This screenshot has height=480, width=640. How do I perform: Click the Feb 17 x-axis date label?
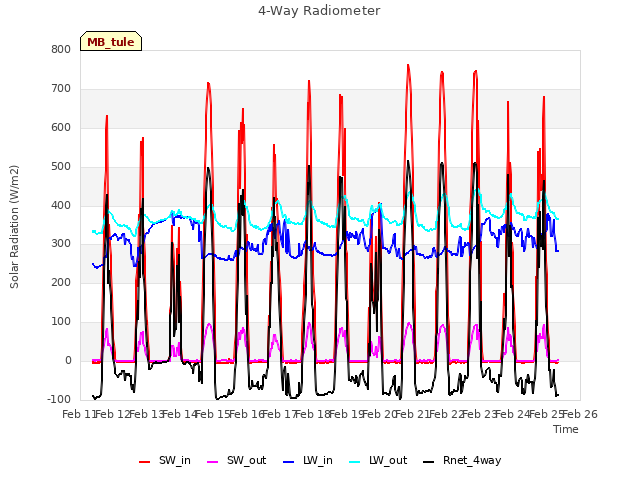tap(279, 414)
